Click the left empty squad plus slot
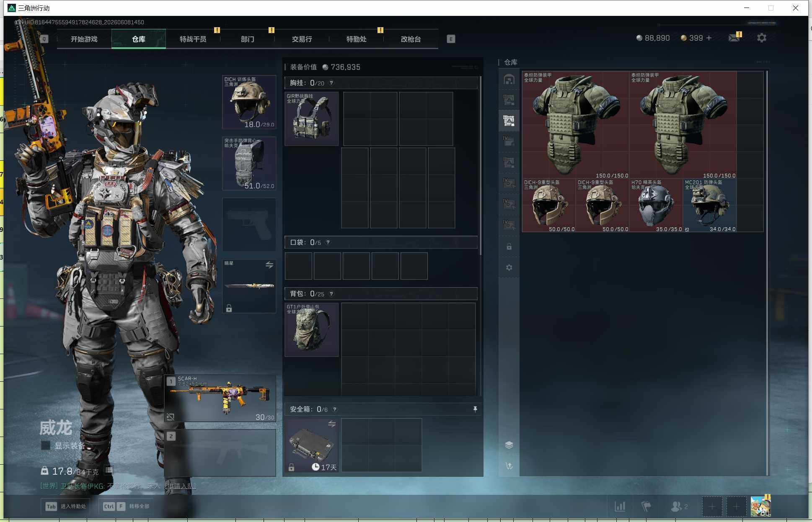Viewport: 812px width, 522px height. point(712,507)
